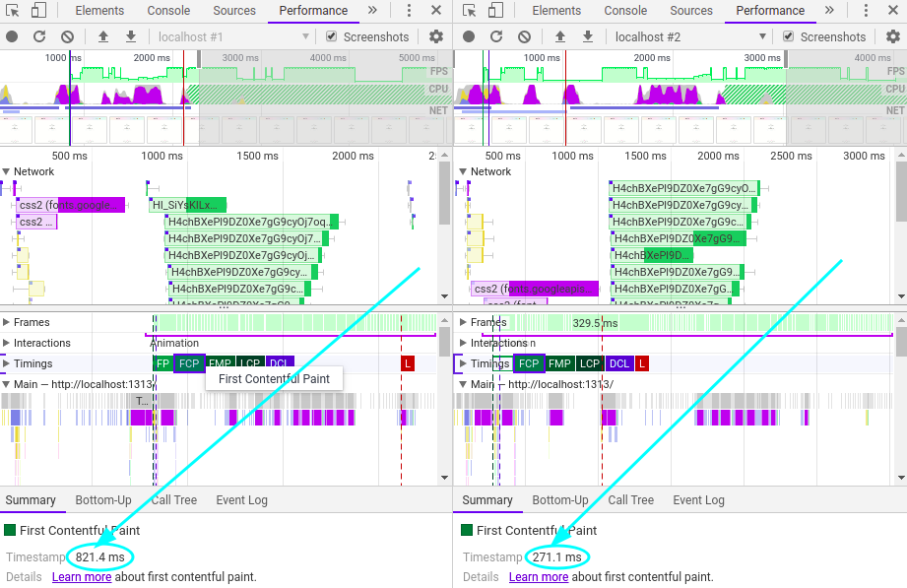The image size is (907, 588).
Task: Collapse Network section in right panel
Action: coord(463,172)
